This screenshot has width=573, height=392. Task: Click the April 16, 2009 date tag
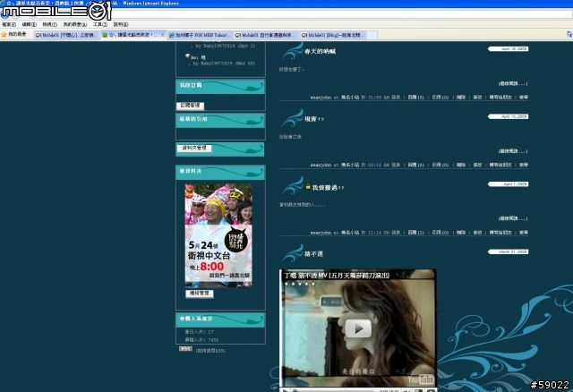tap(509, 48)
